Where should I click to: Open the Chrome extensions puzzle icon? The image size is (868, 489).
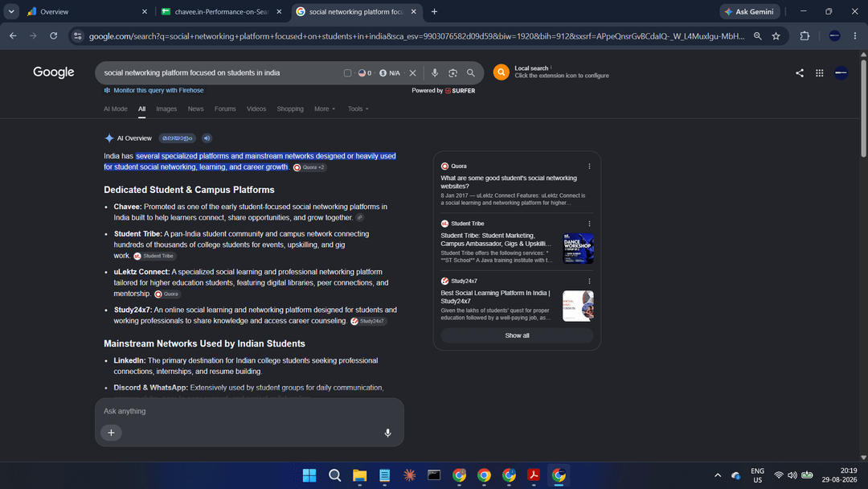(x=805, y=36)
